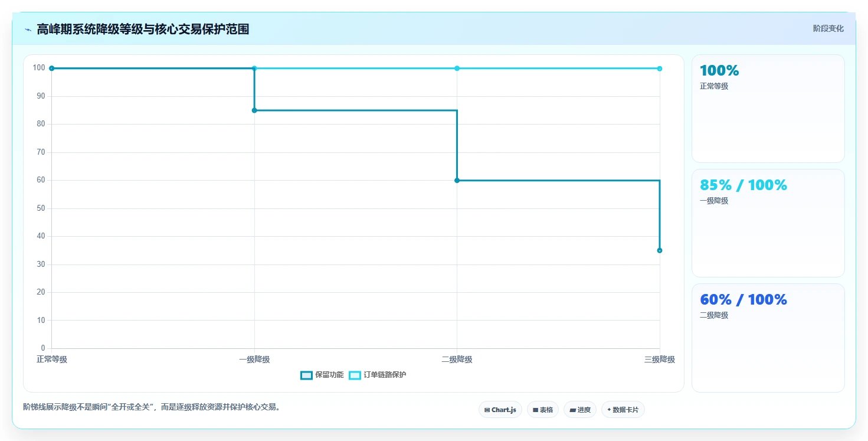Click the lightning icon beside the chart title
The width and height of the screenshot is (868, 441).
[x=28, y=30]
